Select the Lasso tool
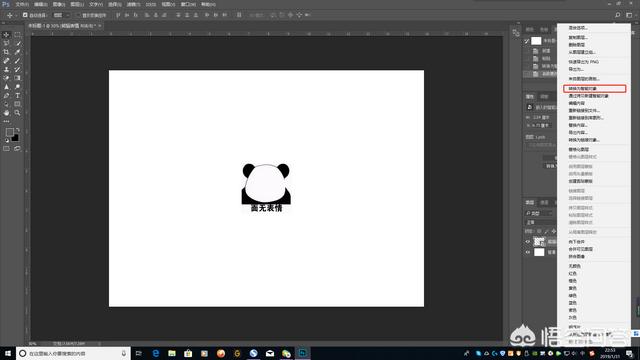 coord(6,43)
